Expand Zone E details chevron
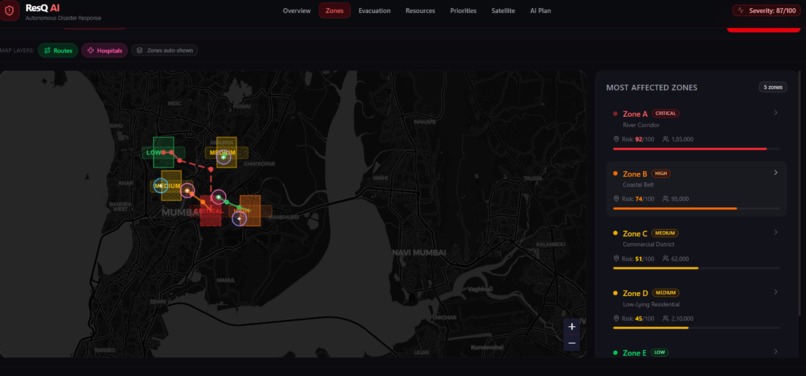806x376 pixels. [776, 352]
